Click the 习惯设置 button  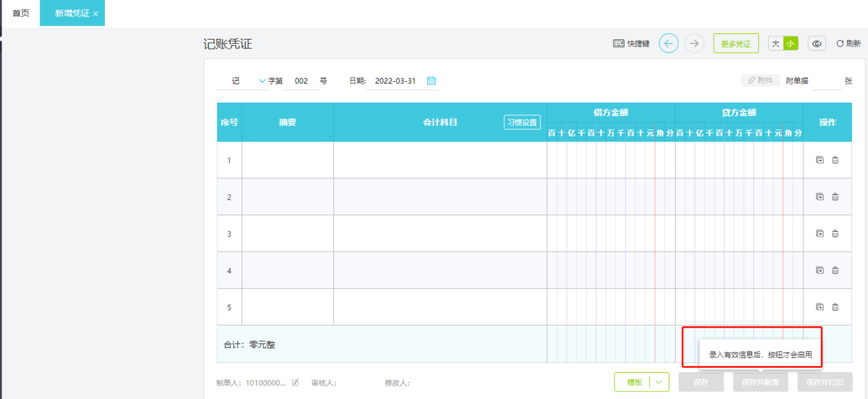(x=521, y=122)
